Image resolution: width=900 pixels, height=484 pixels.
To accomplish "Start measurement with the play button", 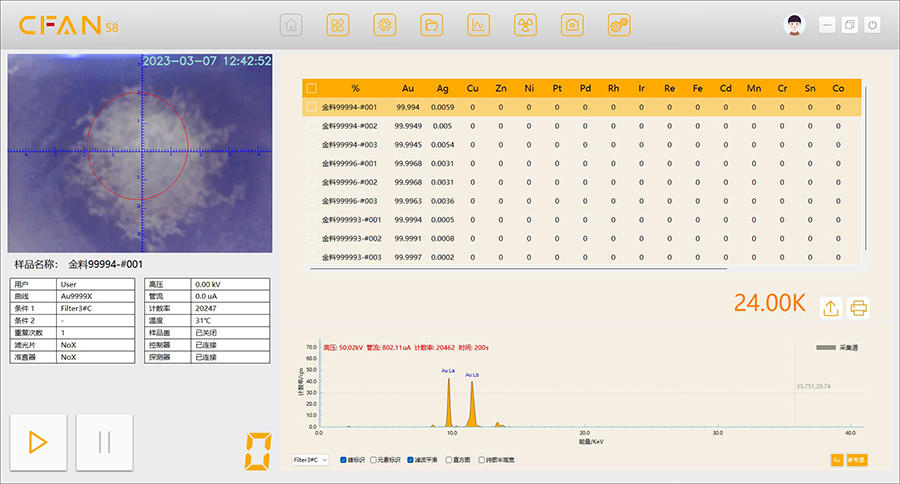I will [x=38, y=443].
